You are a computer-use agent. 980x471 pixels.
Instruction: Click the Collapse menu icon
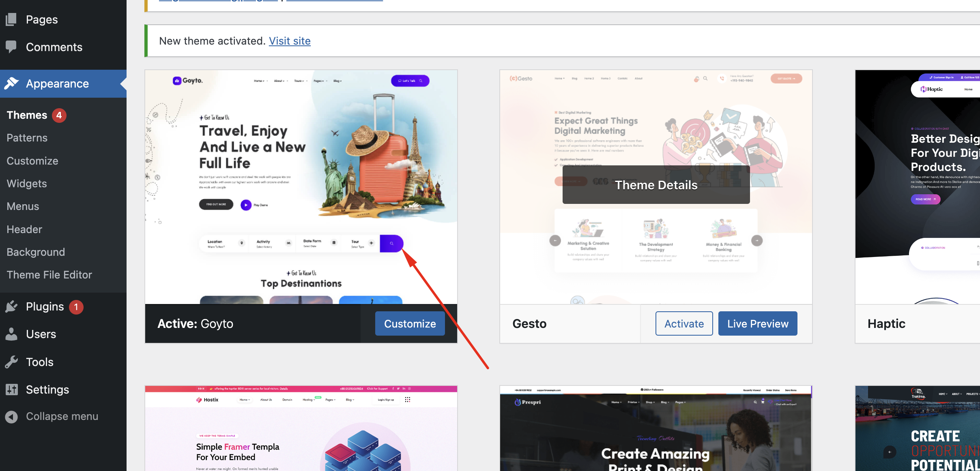click(x=12, y=415)
